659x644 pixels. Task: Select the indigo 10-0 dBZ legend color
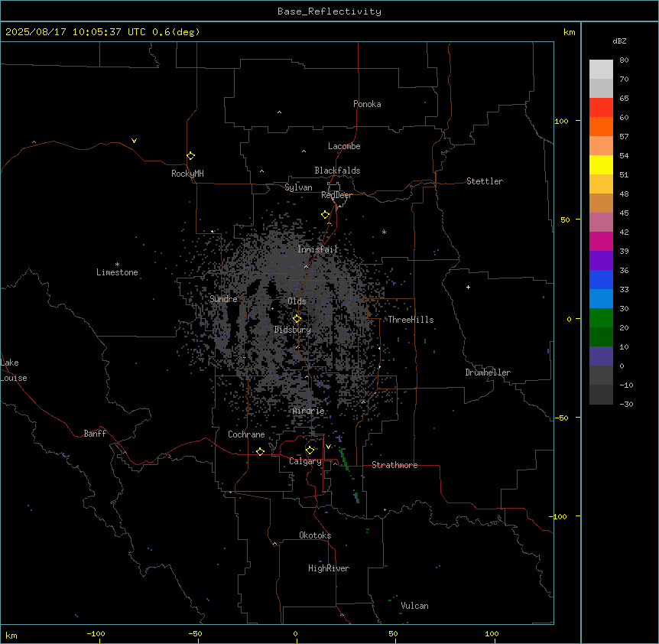[601, 356]
